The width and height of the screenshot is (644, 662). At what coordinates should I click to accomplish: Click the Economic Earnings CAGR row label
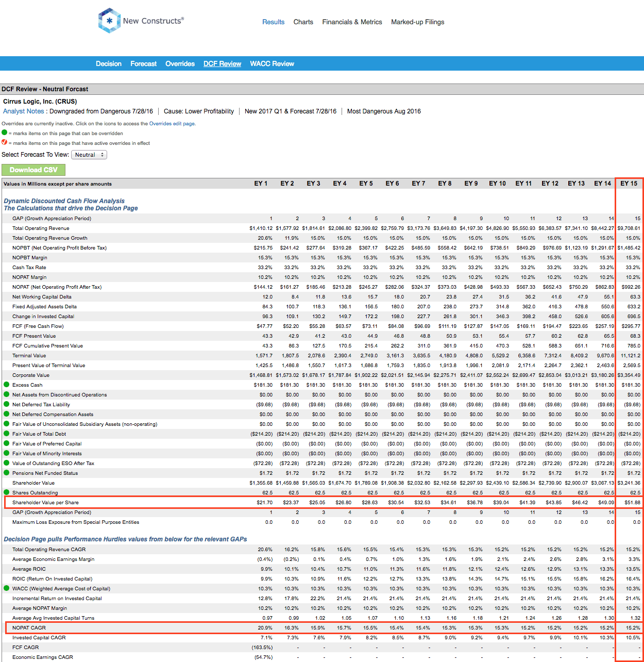43,657
